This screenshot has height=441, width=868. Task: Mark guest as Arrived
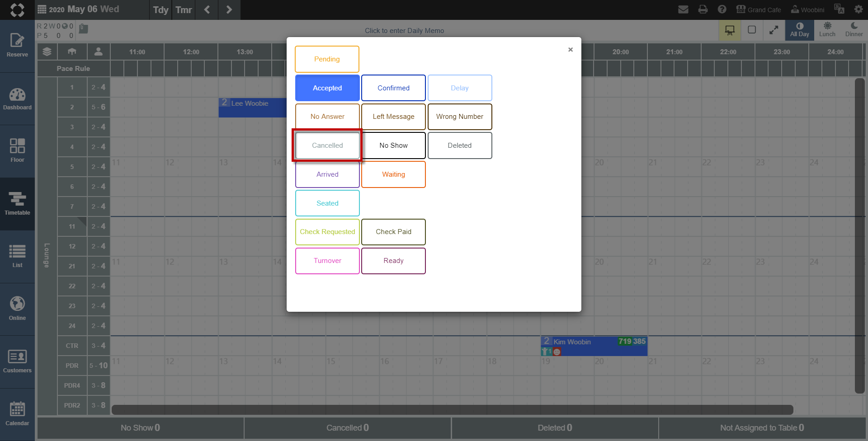point(327,174)
